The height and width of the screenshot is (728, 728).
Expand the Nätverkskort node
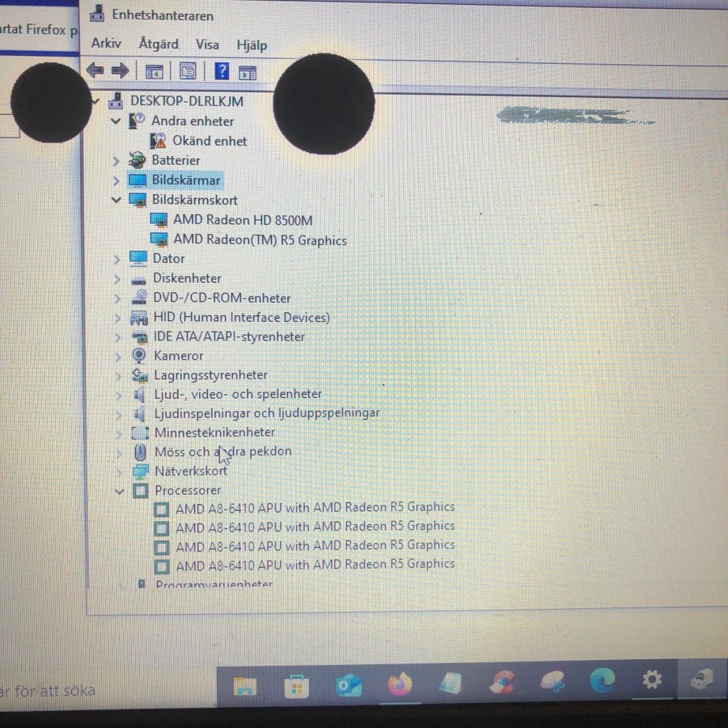pos(120,472)
